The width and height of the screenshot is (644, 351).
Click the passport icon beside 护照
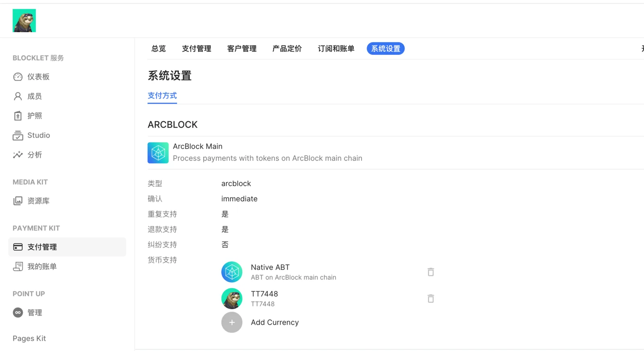[18, 116]
